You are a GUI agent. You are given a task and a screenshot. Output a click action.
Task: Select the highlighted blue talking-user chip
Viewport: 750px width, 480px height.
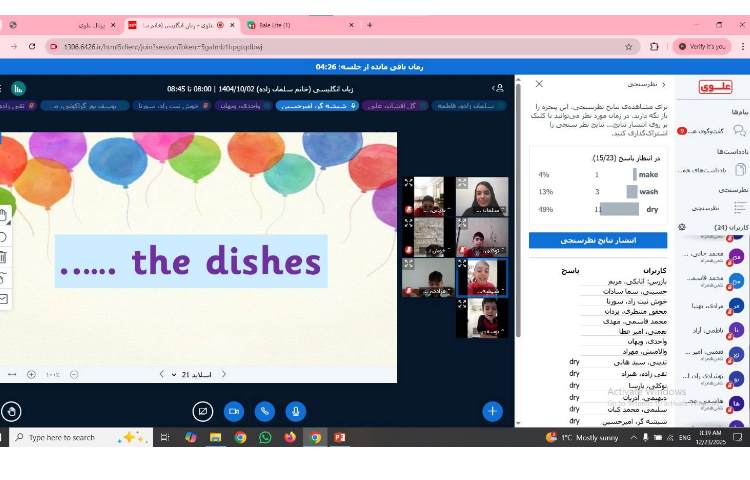pos(317,106)
